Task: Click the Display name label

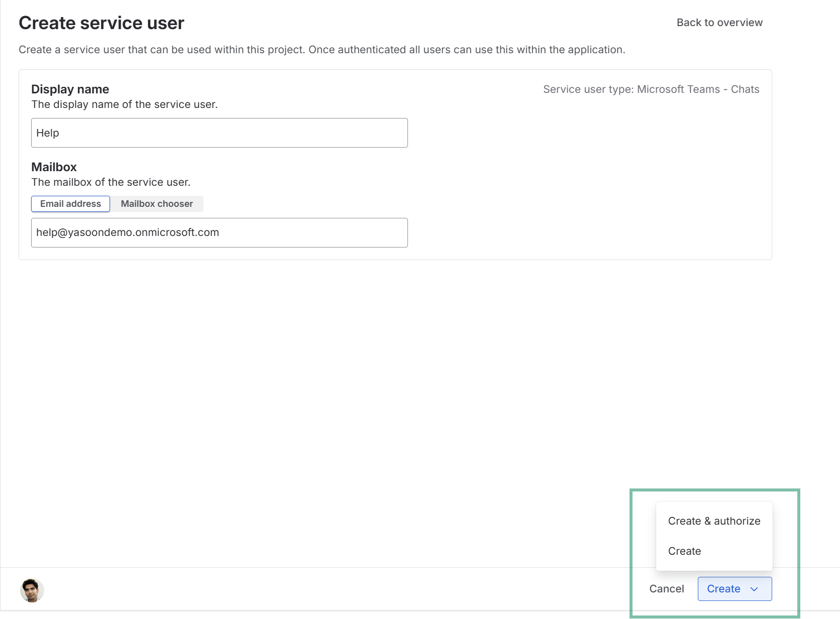Action: tap(70, 89)
